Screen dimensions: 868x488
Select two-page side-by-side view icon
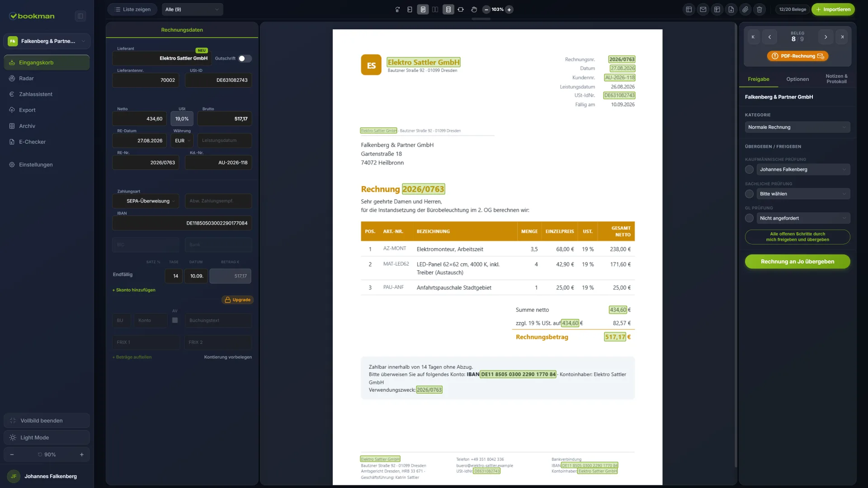(435, 9)
